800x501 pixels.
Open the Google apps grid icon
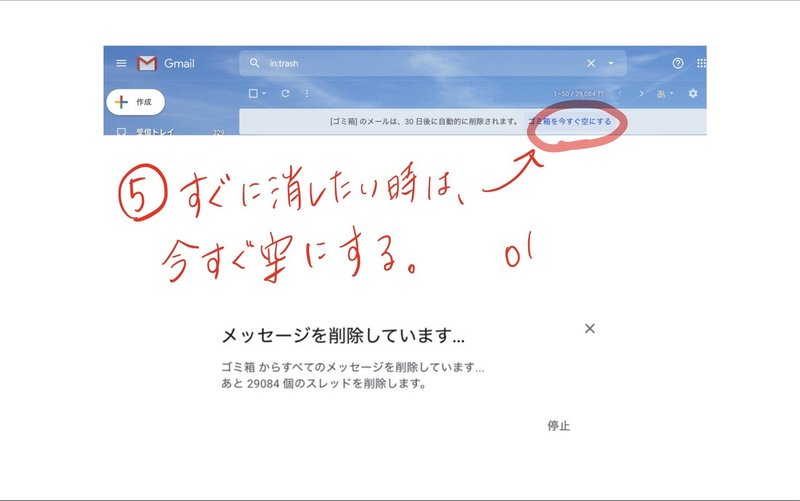coord(702,63)
